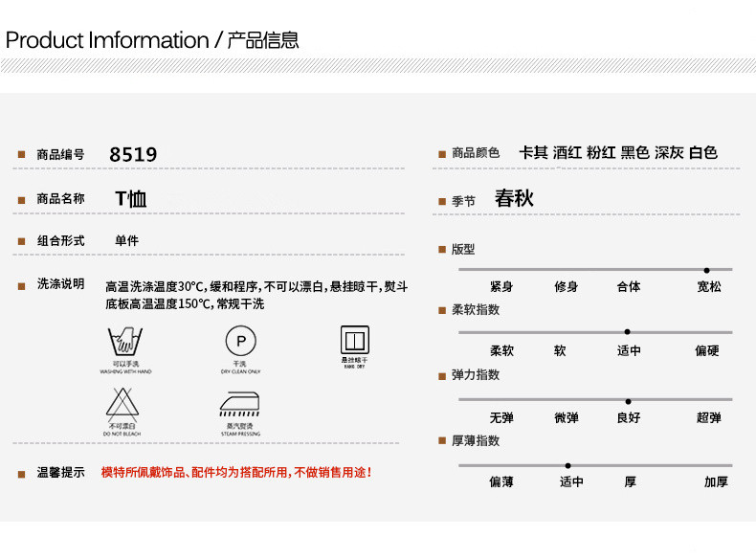Click the Product Imformation heading
The image size is (756, 559).
pos(107,39)
